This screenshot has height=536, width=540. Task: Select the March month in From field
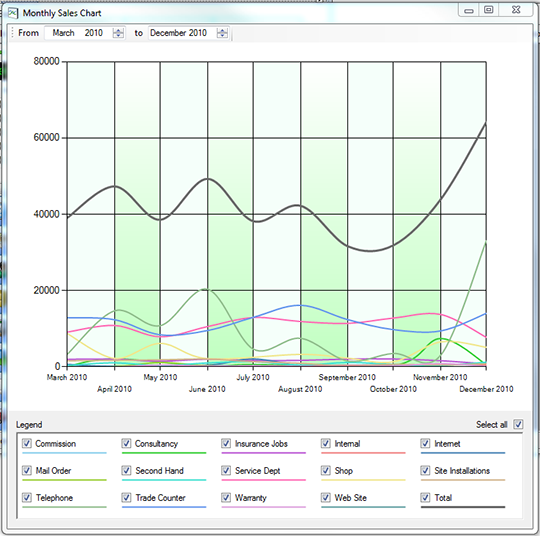[x=63, y=33]
